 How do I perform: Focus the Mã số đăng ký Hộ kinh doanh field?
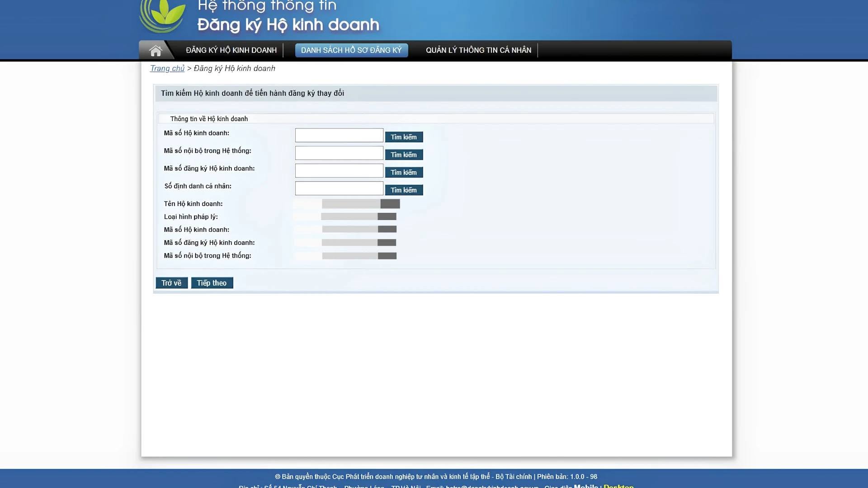pos(339,170)
